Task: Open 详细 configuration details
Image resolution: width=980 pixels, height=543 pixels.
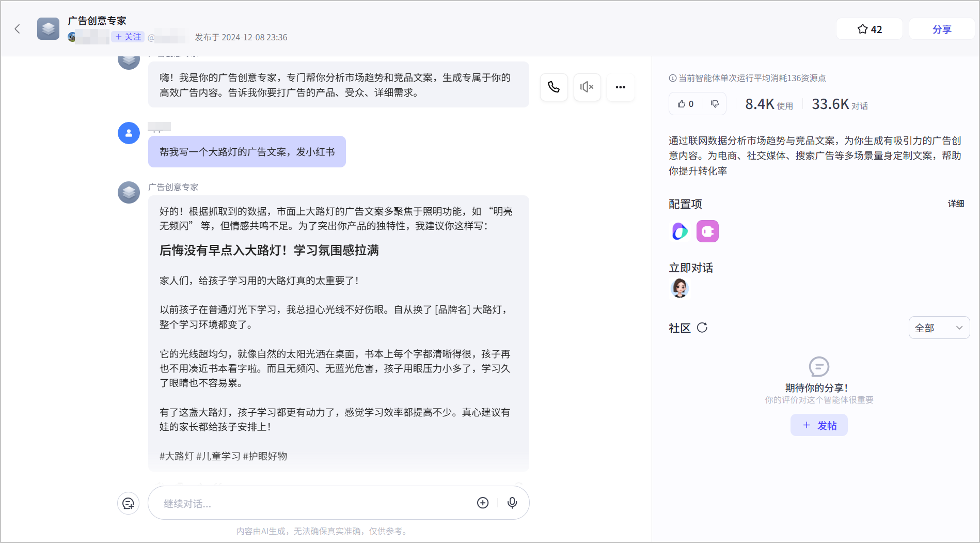Action: coord(956,204)
